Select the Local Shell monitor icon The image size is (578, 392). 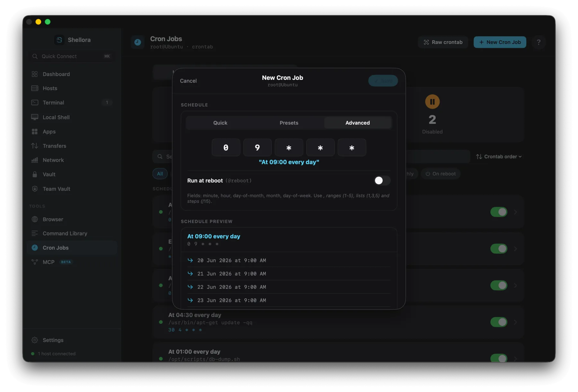coord(35,117)
